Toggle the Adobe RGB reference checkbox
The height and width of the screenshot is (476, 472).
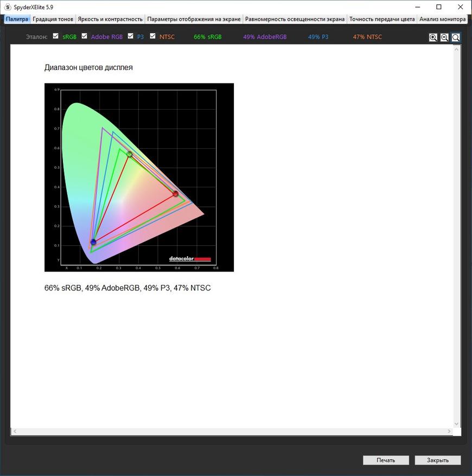(85, 36)
